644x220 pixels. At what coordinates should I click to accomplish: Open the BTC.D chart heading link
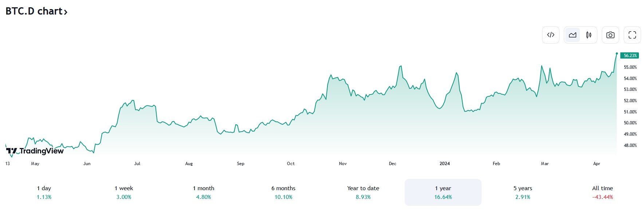point(34,11)
